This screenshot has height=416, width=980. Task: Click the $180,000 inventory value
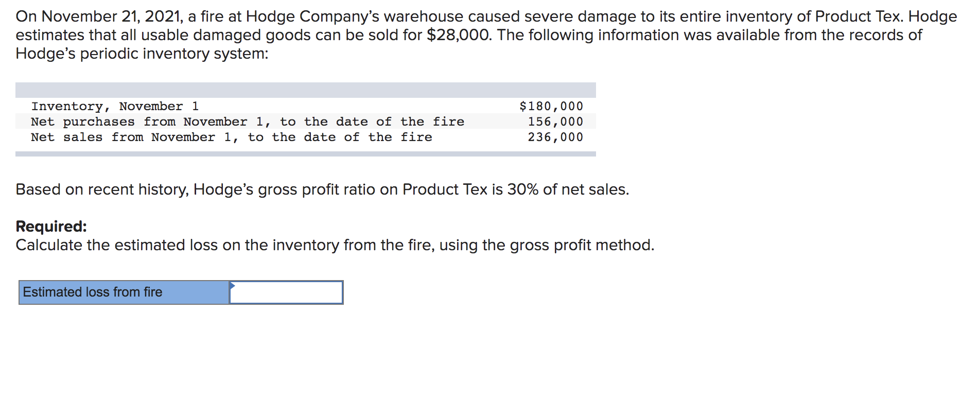(551, 106)
